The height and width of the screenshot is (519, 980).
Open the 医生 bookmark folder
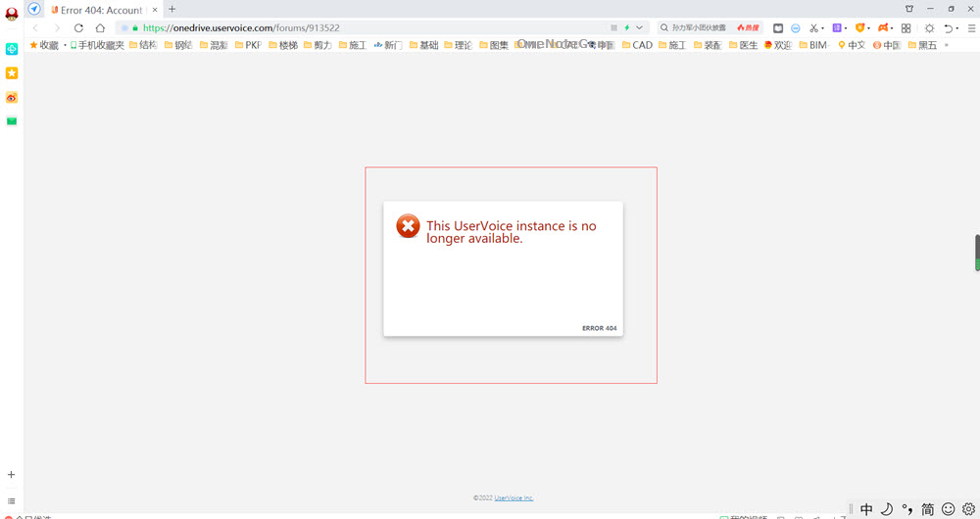743,45
